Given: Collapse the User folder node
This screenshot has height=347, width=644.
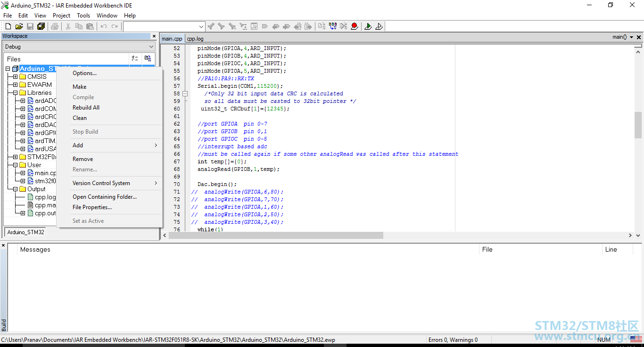Looking at the screenshot, I should click(15, 165).
